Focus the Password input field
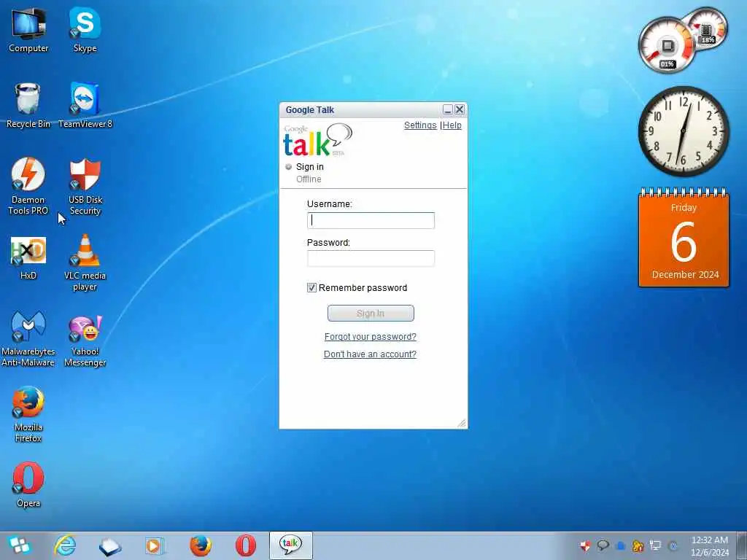The height and width of the screenshot is (560, 747). (x=371, y=258)
